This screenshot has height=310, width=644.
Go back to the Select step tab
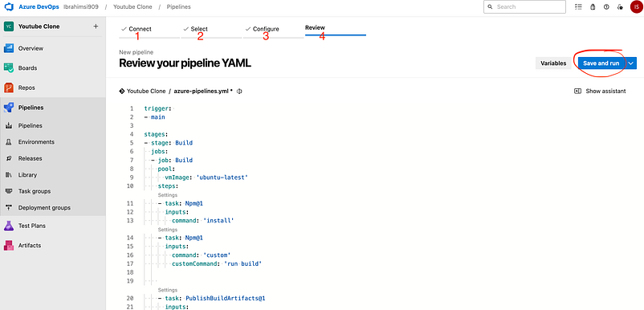click(195, 29)
